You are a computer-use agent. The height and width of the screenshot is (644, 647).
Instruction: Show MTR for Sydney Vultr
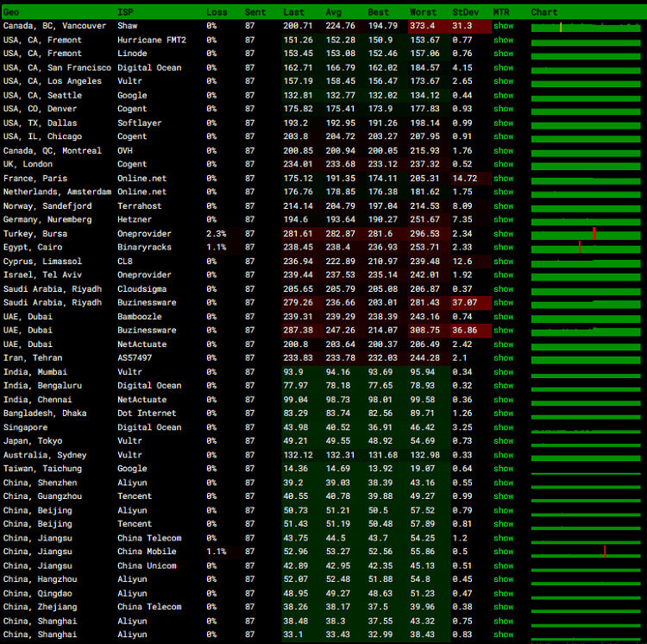504,455
